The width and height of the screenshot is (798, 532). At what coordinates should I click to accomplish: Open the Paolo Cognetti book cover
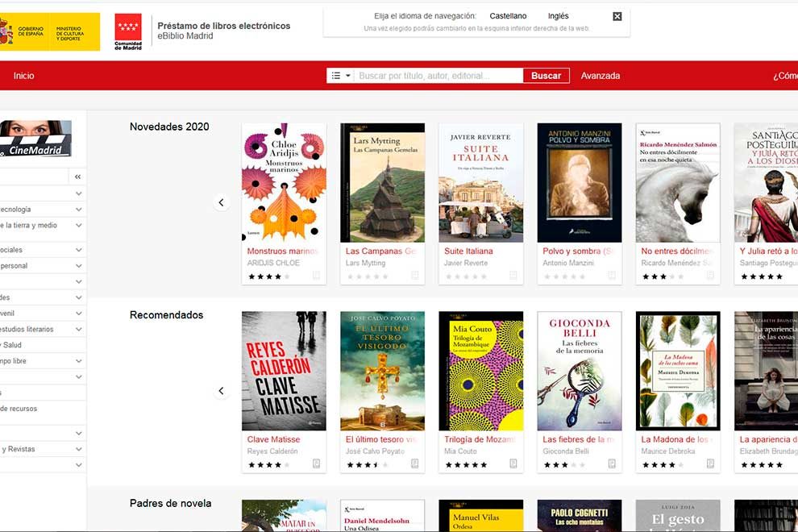coord(580,516)
